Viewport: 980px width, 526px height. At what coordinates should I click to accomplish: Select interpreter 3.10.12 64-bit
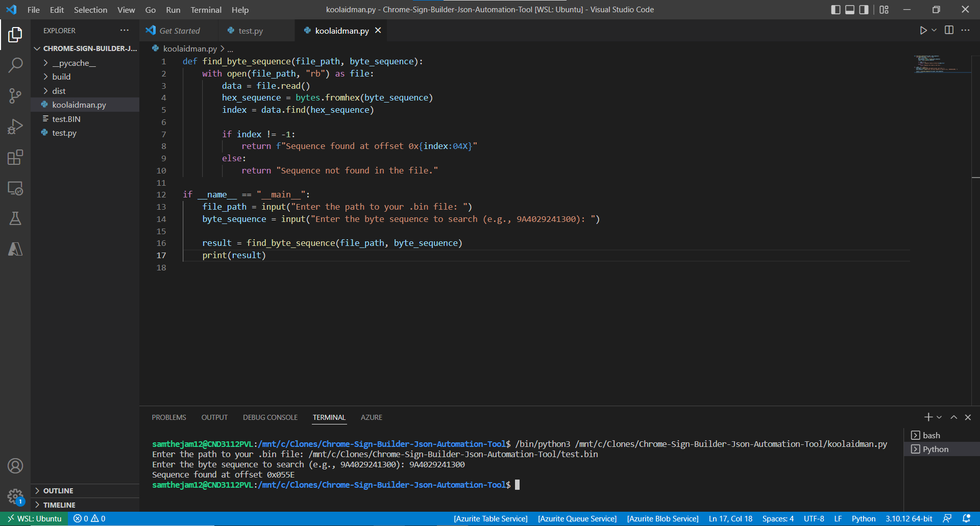(909, 518)
